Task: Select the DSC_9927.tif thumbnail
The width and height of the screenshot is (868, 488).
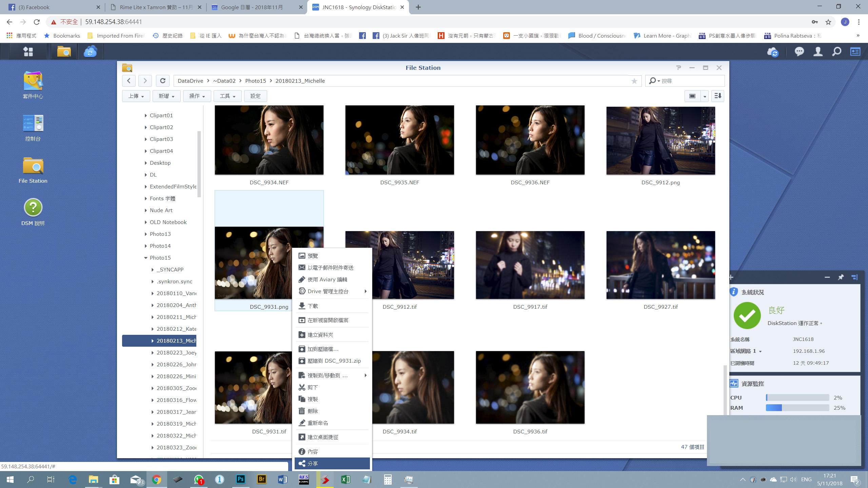Action: (x=660, y=265)
